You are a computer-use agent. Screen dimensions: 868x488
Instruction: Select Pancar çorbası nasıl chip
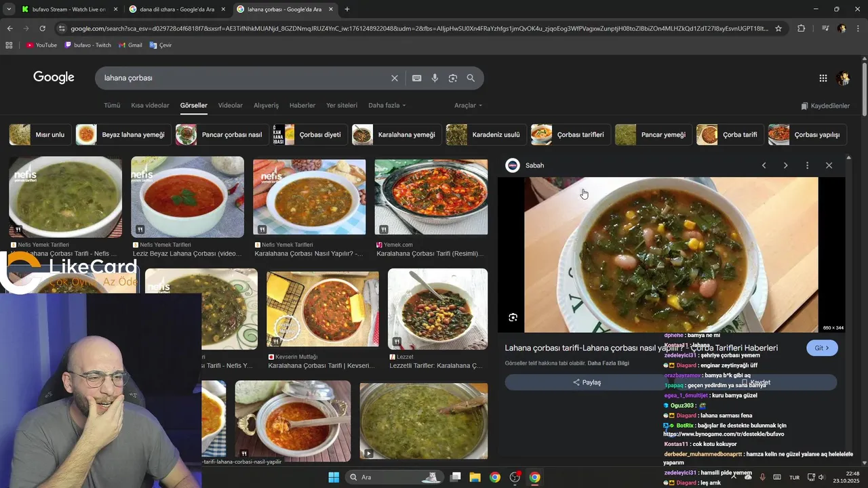coord(222,135)
